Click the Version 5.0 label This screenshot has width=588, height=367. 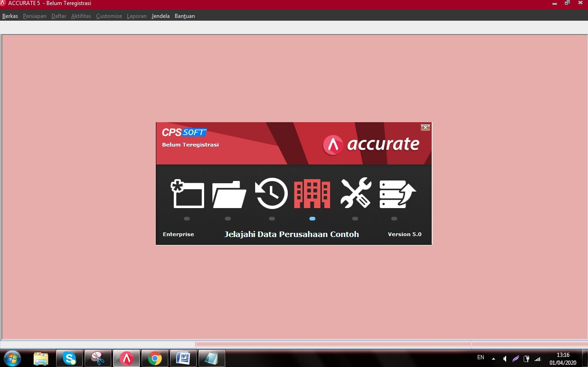[x=405, y=234]
